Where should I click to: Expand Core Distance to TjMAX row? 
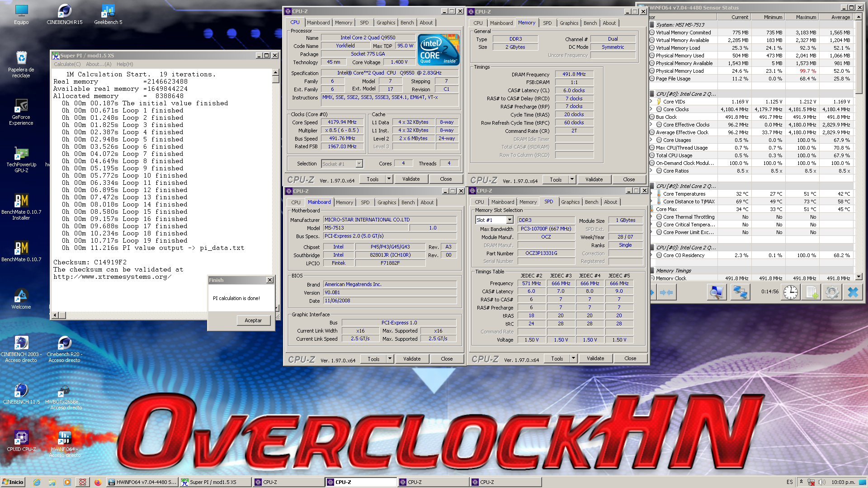click(x=651, y=202)
